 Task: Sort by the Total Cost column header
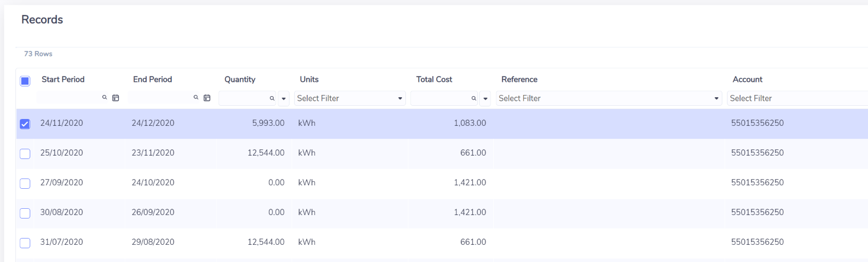[434, 80]
